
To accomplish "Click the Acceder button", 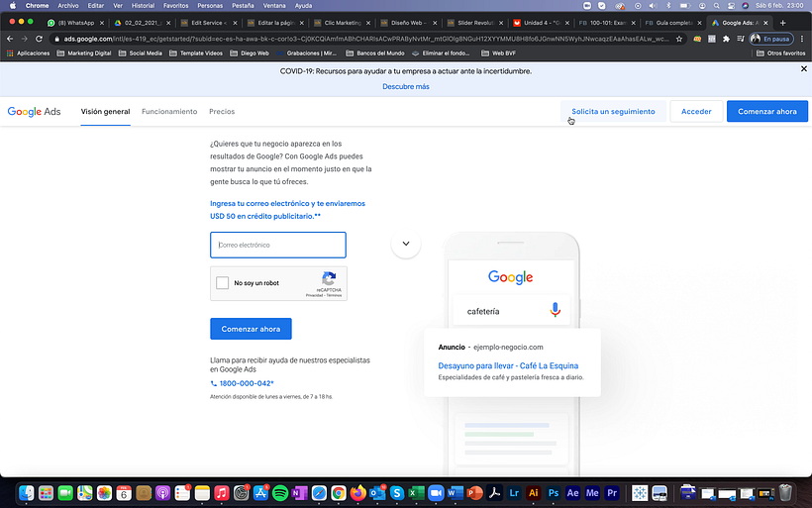I will tap(696, 111).
